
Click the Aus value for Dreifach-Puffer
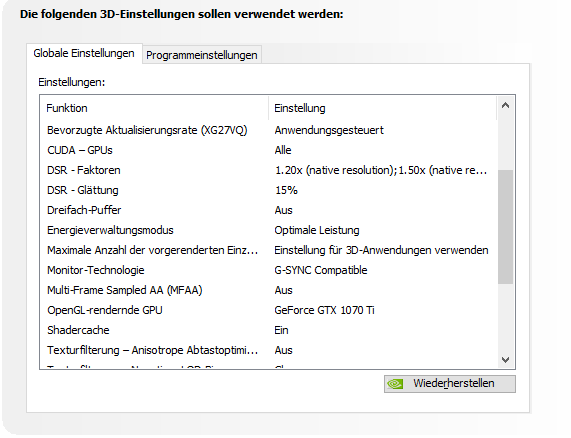pyautogui.click(x=283, y=210)
